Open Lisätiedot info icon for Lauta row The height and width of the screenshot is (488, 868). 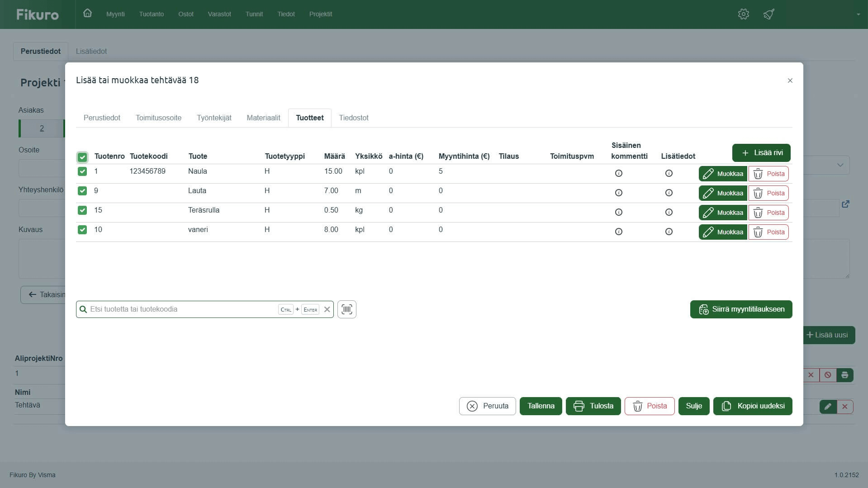[669, 193]
